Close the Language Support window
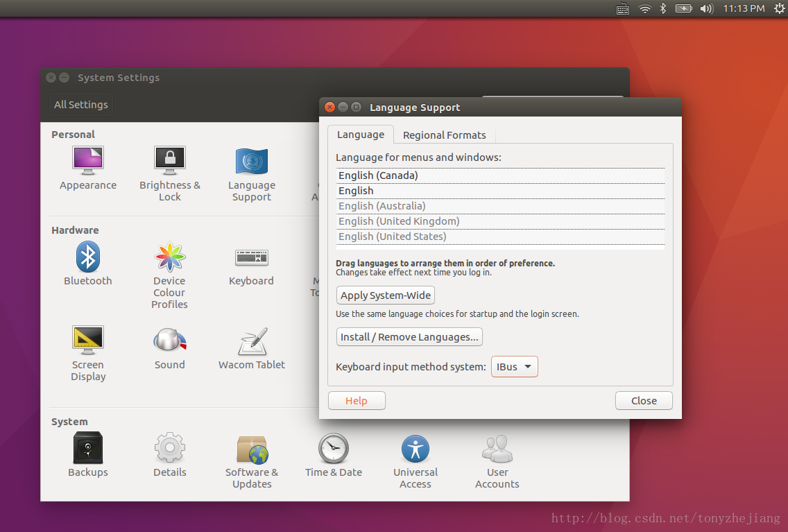788x532 pixels. [329, 107]
